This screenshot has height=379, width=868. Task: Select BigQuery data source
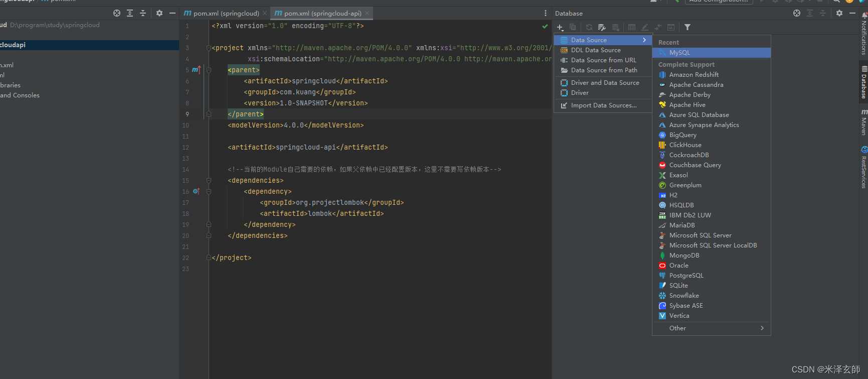[712, 135]
